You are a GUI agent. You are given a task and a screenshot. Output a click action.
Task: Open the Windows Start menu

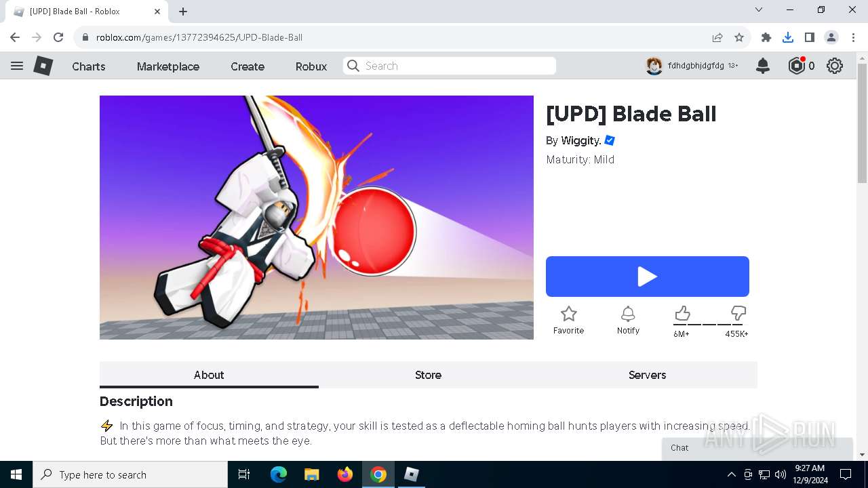point(16,474)
